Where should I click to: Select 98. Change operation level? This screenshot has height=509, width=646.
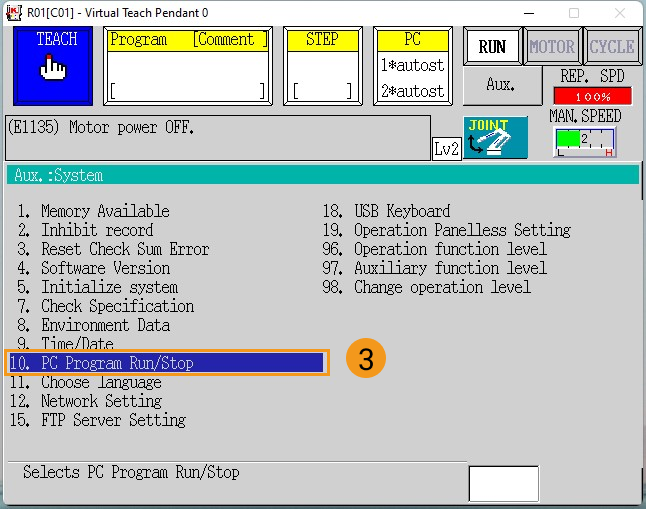tap(426, 287)
